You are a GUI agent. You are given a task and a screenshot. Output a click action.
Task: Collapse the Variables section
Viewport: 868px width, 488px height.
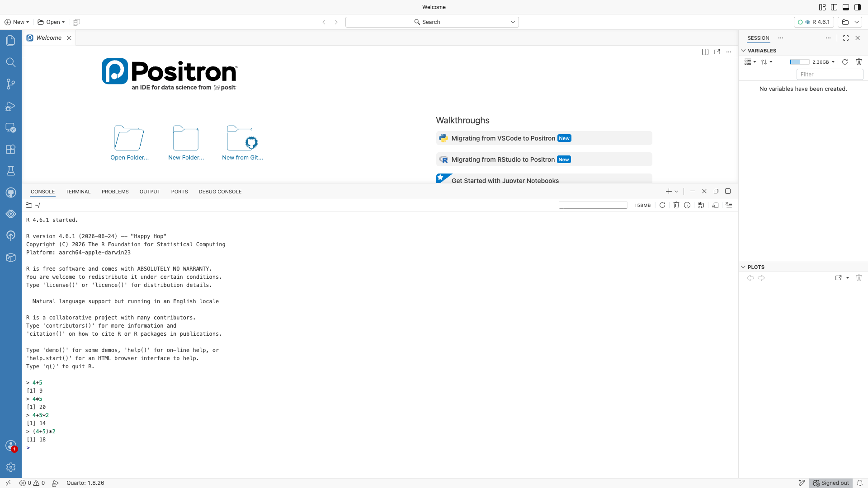pyautogui.click(x=743, y=51)
